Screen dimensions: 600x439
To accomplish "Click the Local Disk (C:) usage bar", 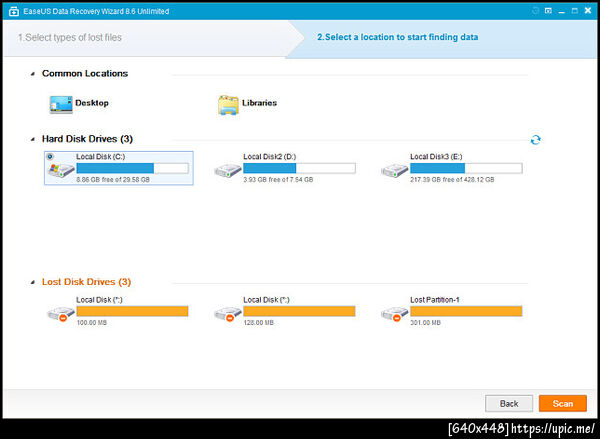I will tap(132, 168).
